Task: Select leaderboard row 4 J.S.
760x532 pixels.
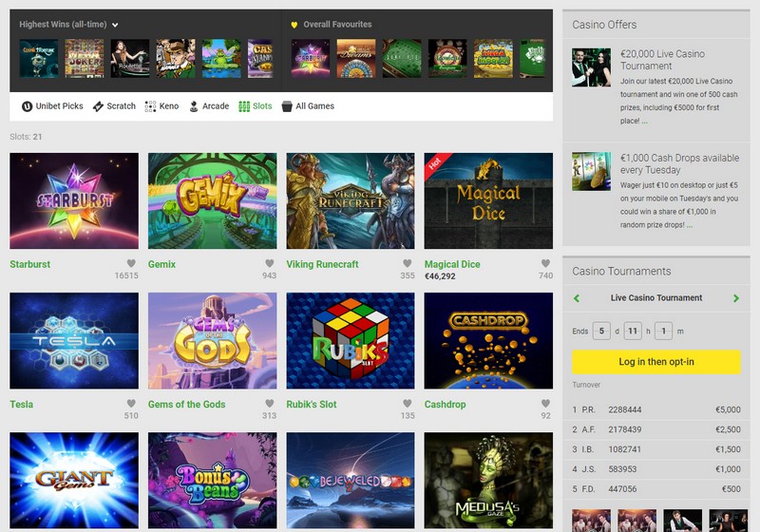Action: (x=656, y=469)
